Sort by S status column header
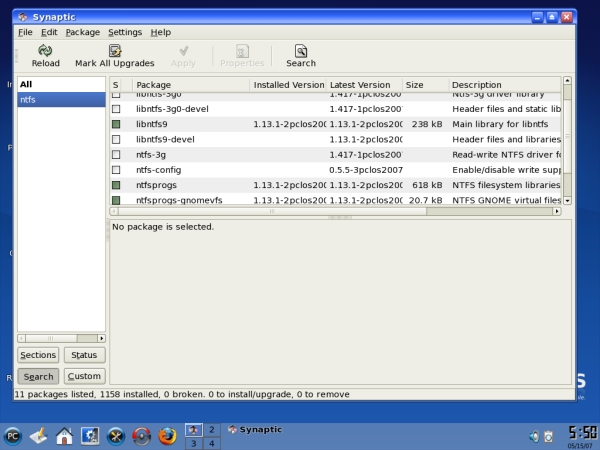Image resolution: width=600 pixels, height=450 pixels. 116,85
